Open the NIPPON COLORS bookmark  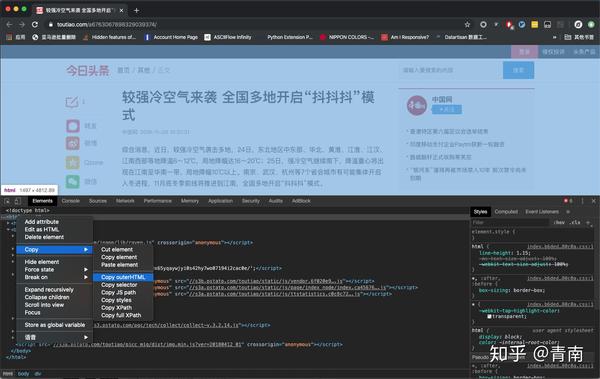coord(347,37)
